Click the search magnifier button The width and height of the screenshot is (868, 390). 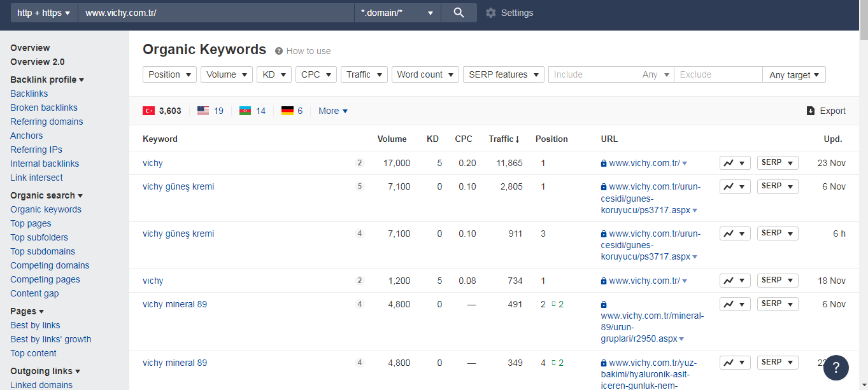pos(459,13)
